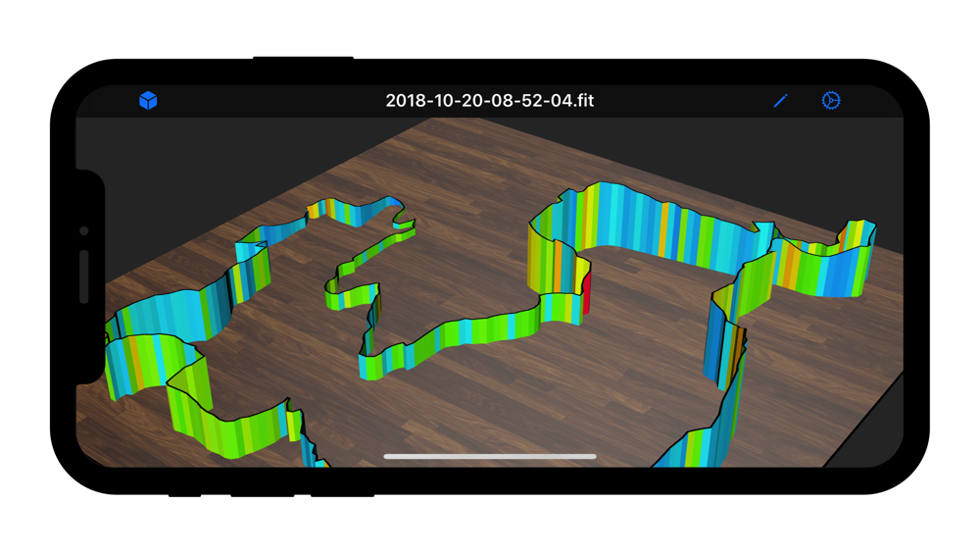
Task: Tap the pencil edit icon
Action: [780, 101]
